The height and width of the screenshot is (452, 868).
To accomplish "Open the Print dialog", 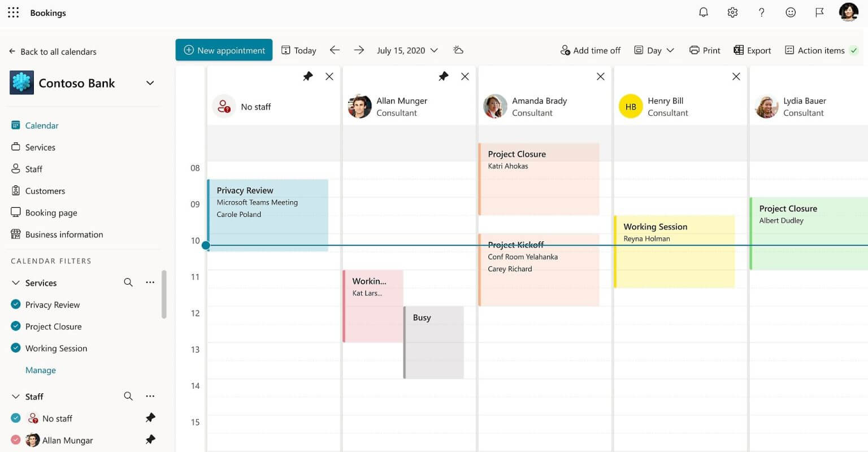I will (704, 50).
